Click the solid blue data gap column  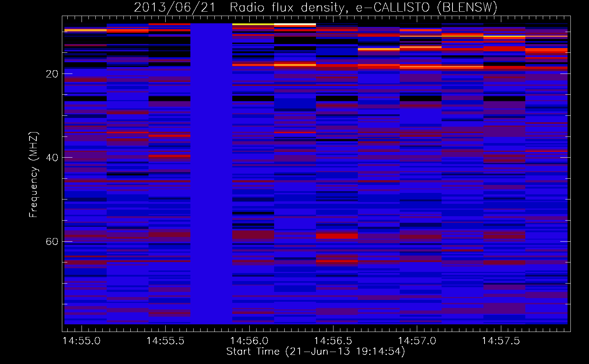point(211,174)
